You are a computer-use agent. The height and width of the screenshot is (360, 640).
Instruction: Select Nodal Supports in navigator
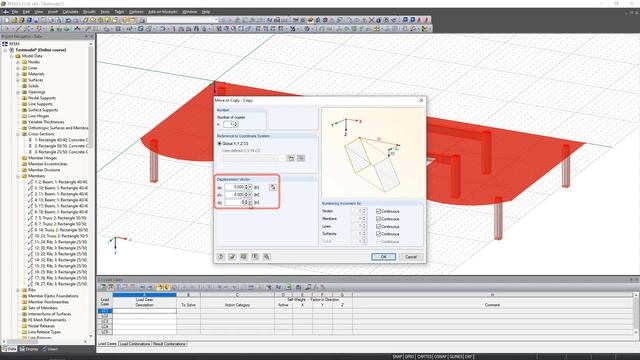click(x=42, y=98)
